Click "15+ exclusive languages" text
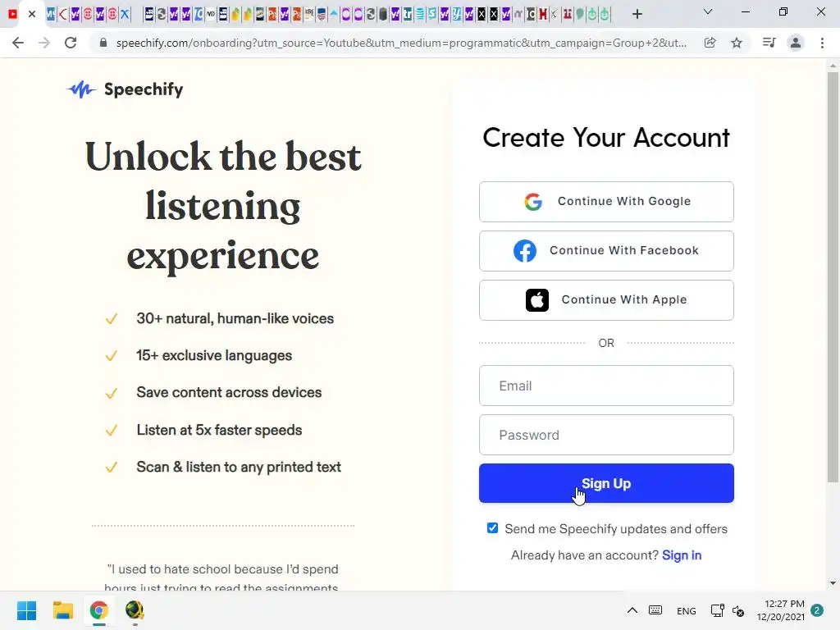Viewport: 840px width, 630px height. 214,356
